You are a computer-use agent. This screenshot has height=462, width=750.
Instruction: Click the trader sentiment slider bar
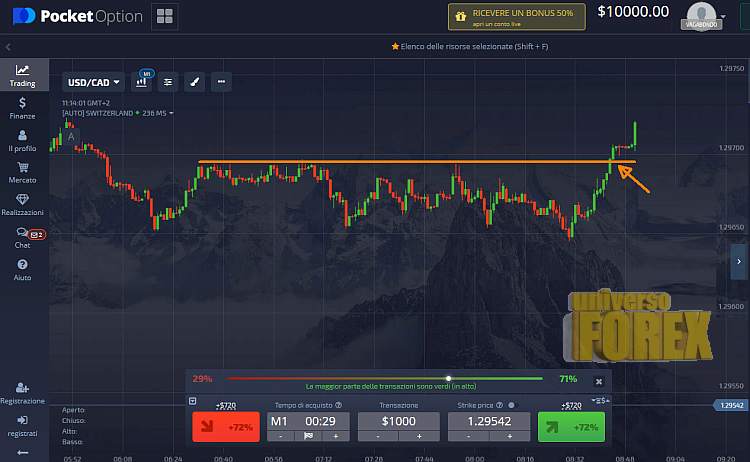point(385,378)
